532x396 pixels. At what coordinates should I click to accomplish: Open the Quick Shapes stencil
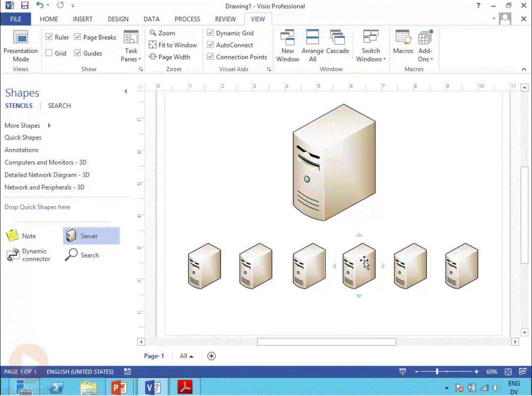23,138
